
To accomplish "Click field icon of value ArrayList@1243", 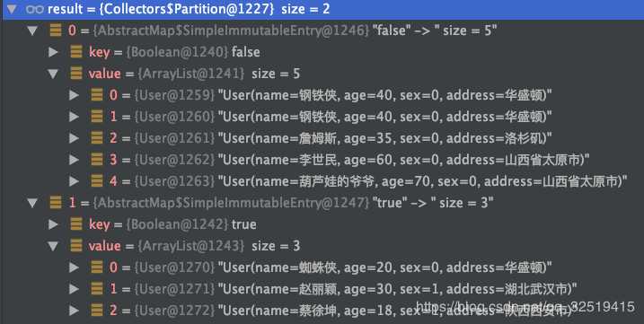I will [76, 246].
